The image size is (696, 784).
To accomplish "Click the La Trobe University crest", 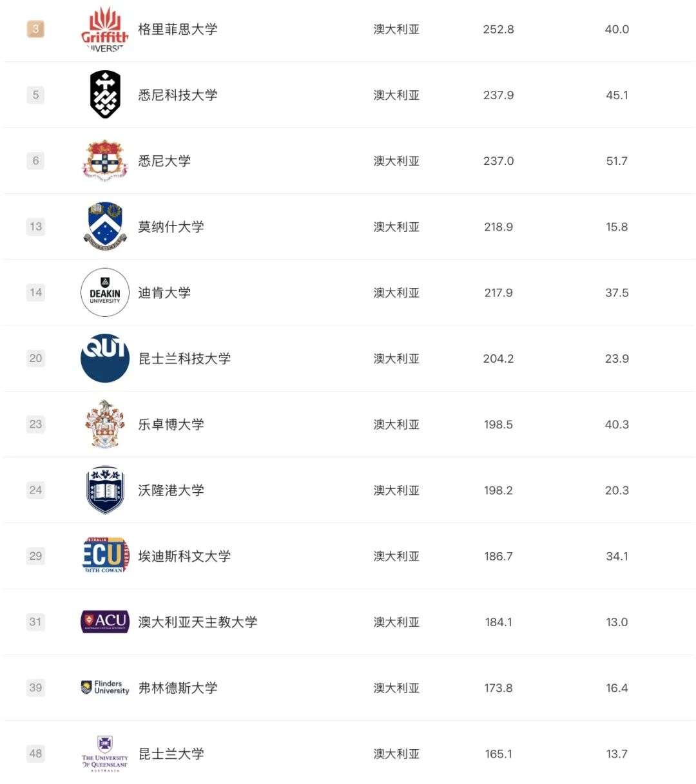I will coord(105,424).
